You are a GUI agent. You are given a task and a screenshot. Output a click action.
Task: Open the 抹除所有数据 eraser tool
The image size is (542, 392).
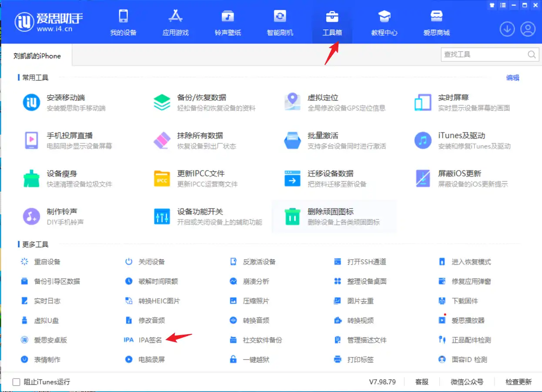point(162,140)
